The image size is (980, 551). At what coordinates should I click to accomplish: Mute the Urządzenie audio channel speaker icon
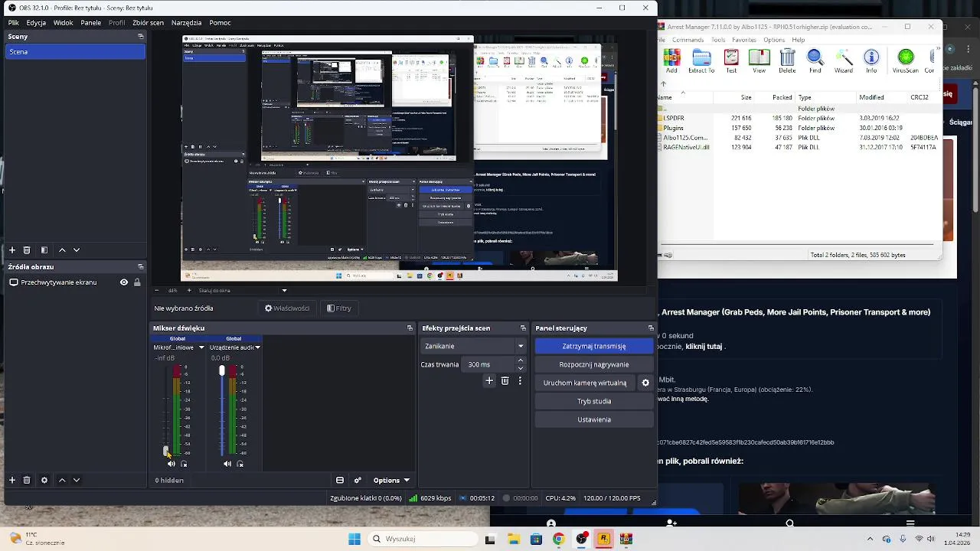pyautogui.click(x=227, y=464)
